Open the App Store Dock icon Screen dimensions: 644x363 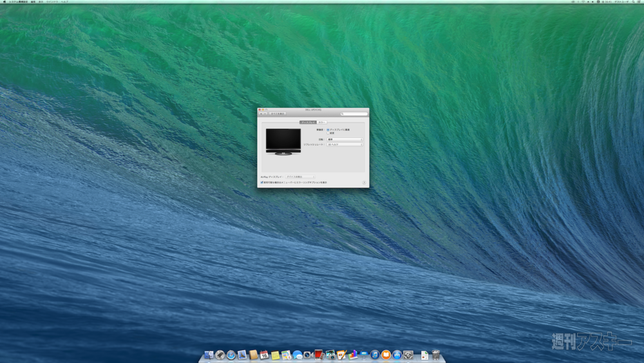(397, 355)
